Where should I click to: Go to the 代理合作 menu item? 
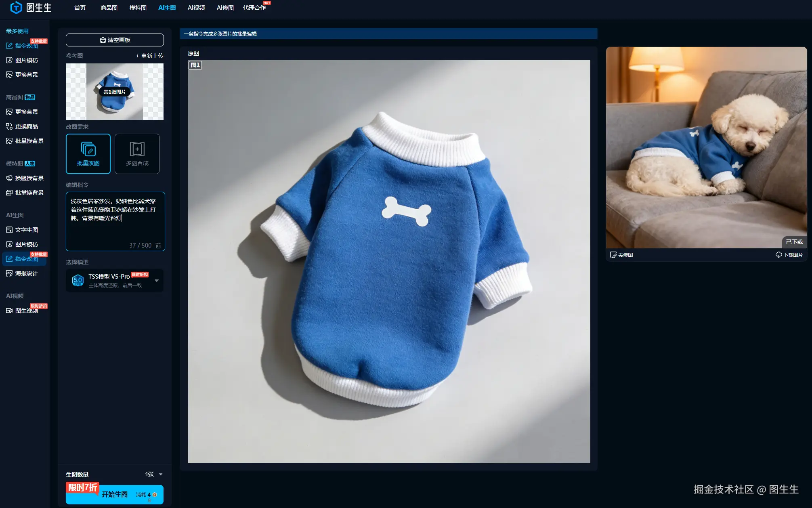click(x=254, y=8)
